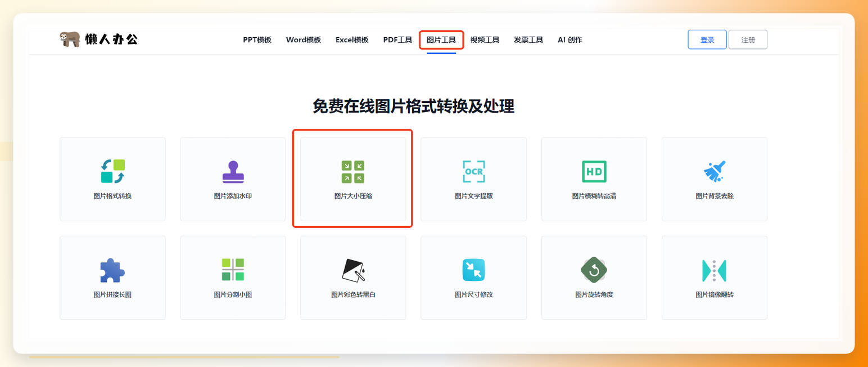This screenshot has width=868, height=367.
Task: Open the HD 图片模糊转高清 icon
Action: 594,172
